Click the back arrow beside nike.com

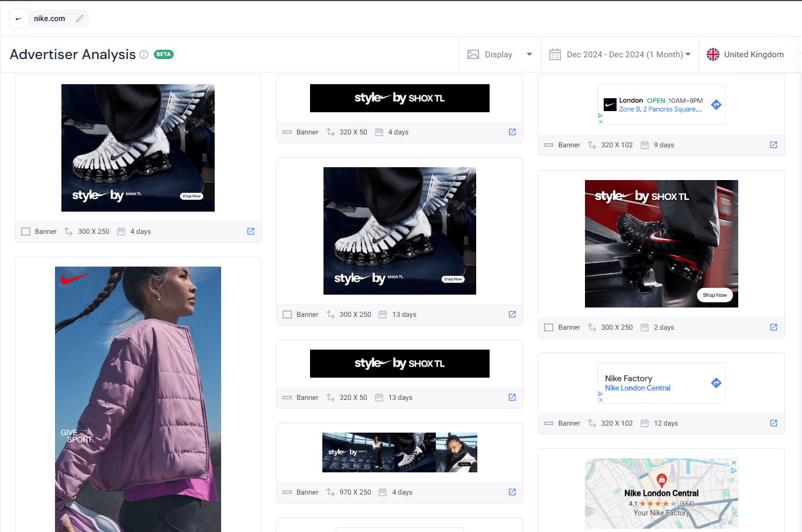coord(19,18)
